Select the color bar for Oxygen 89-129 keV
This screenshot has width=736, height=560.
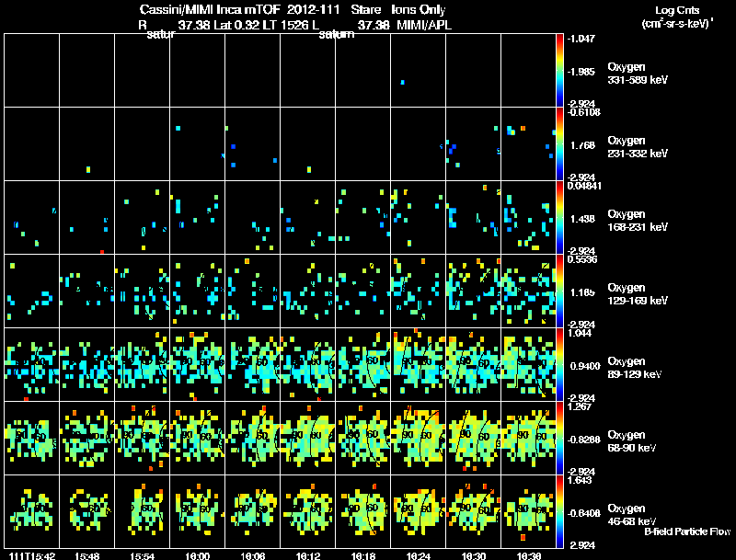[x=559, y=364]
